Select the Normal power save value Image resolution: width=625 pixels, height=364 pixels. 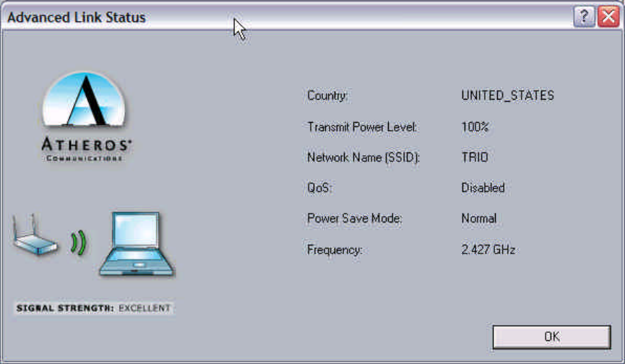479,219
